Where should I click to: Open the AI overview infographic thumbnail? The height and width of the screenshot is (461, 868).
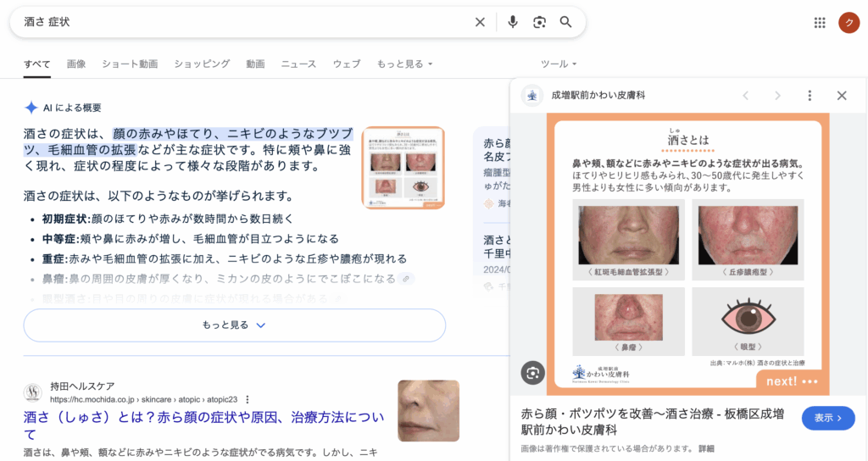point(403,168)
